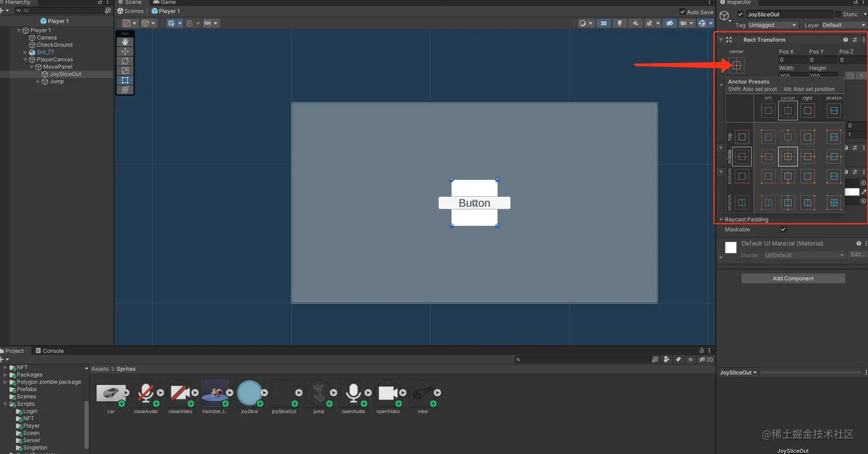The width and height of the screenshot is (868, 454).
Task: Open tool handle position pivot dropdown
Action: point(130,24)
